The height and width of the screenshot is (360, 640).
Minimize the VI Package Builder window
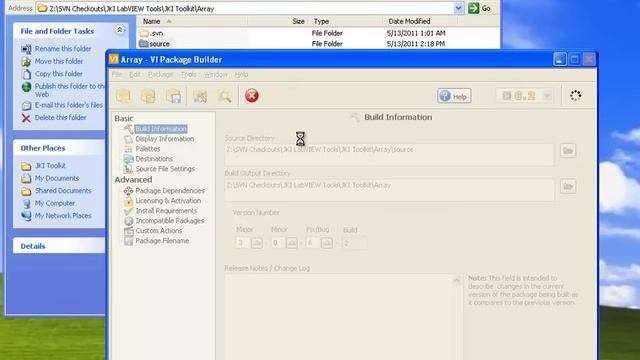[x=560, y=60]
